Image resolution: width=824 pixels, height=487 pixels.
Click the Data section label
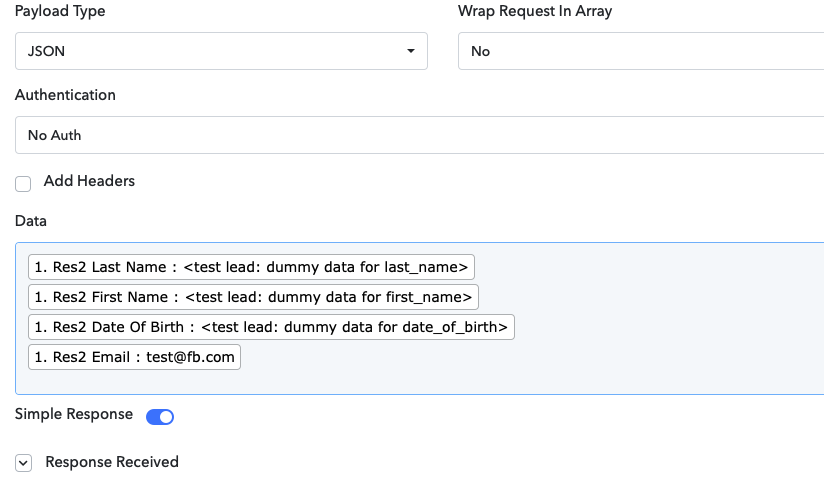[31, 221]
